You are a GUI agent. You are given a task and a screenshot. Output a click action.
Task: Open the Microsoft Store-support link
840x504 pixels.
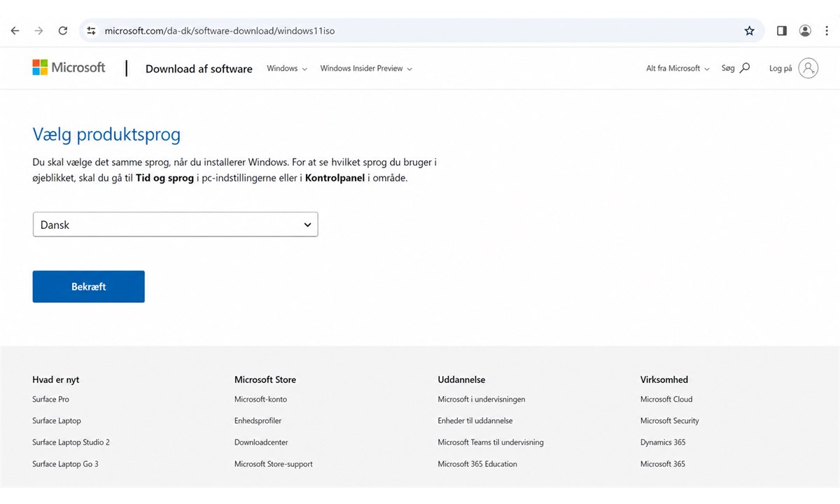click(274, 464)
